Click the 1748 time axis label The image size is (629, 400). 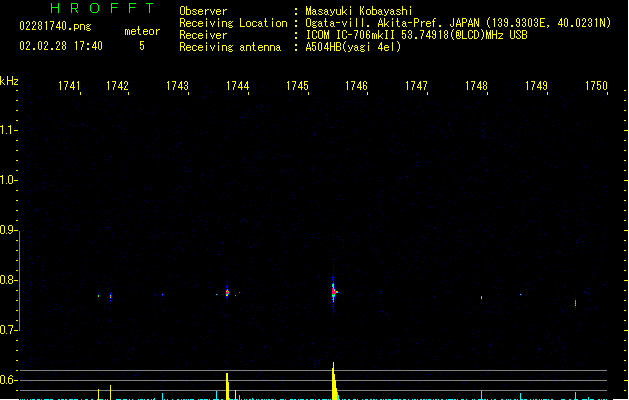pos(476,86)
